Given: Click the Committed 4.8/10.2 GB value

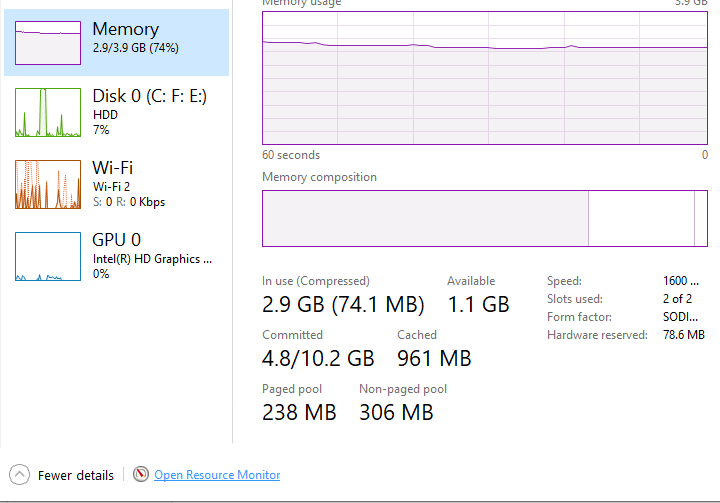Looking at the screenshot, I should 318,358.
